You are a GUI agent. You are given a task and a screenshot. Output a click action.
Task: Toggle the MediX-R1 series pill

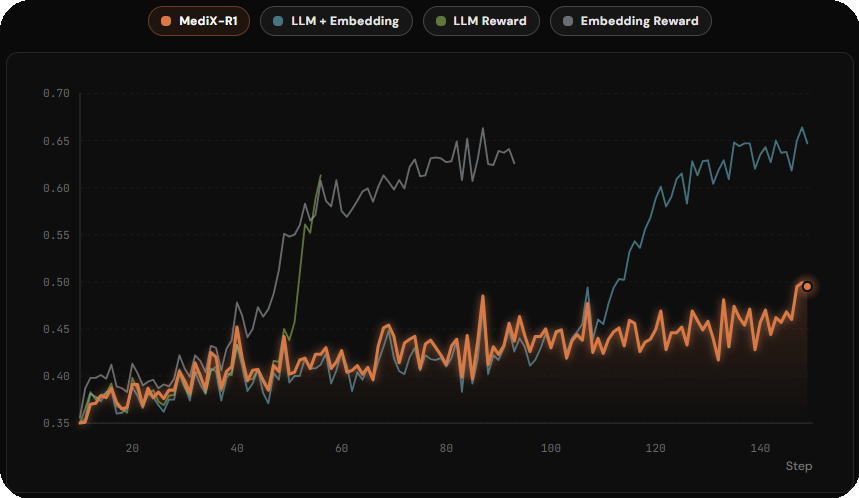pos(198,21)
